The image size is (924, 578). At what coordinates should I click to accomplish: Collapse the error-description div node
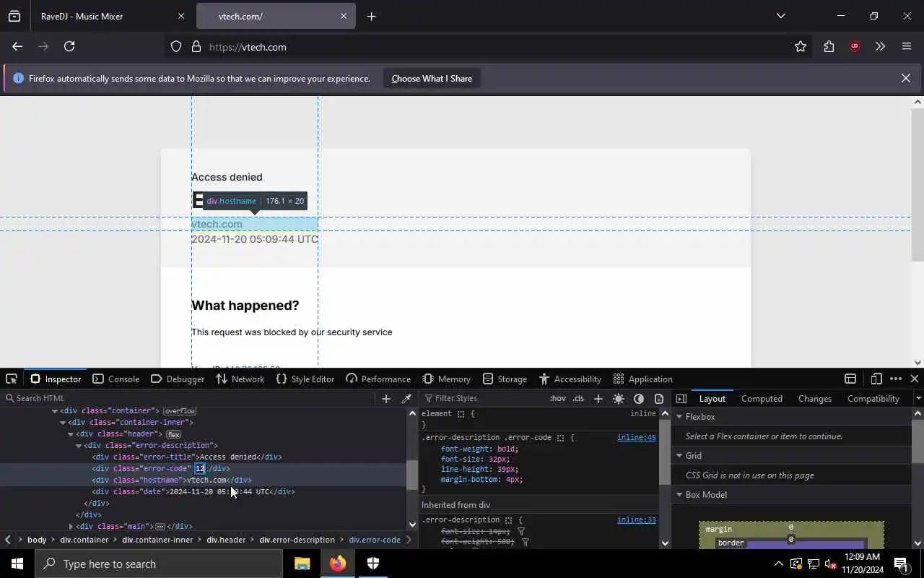tap(79, 446)
